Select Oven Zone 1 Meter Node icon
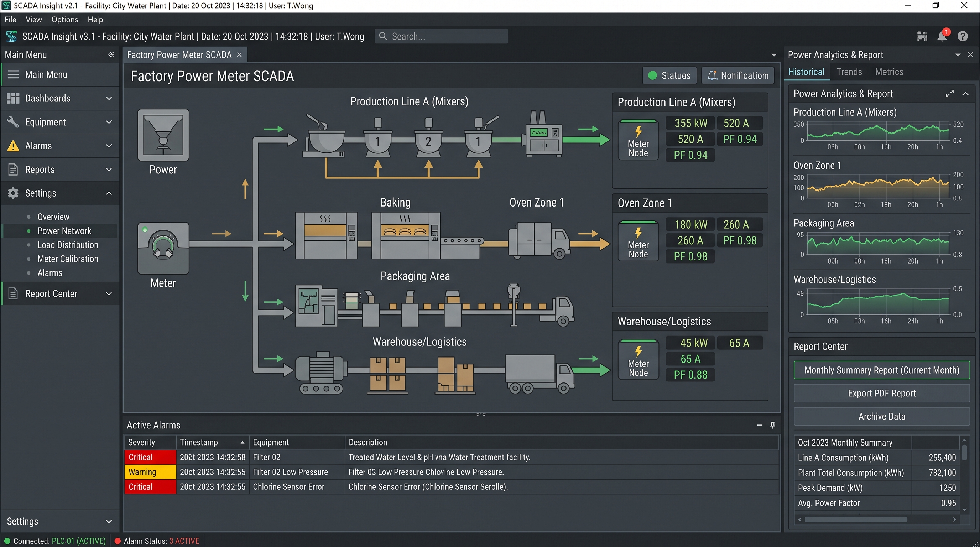Screen dimensions: 980x547 pos(638,241)
